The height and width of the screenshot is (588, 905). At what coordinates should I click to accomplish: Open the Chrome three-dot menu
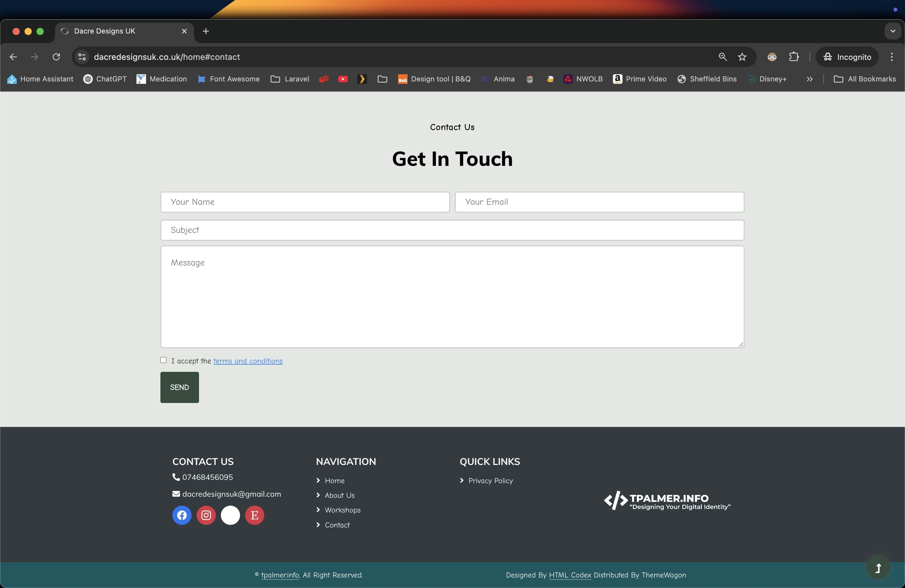891,57
